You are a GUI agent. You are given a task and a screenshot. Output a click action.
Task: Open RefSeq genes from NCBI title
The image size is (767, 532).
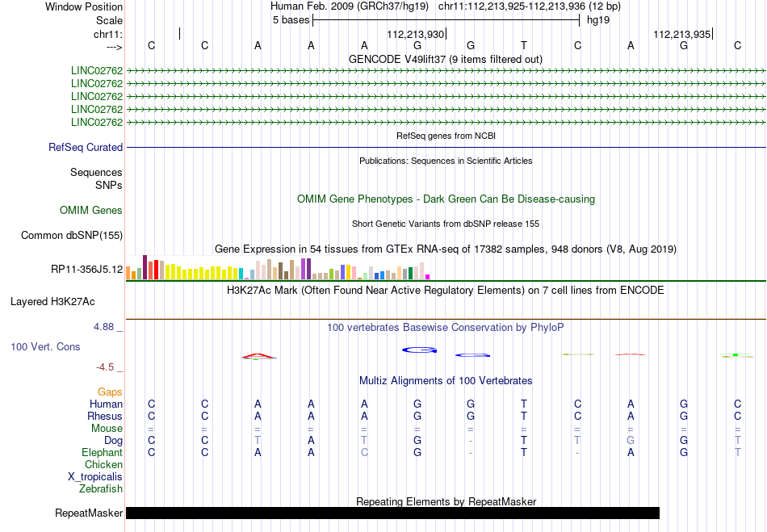tap(446, 136)
